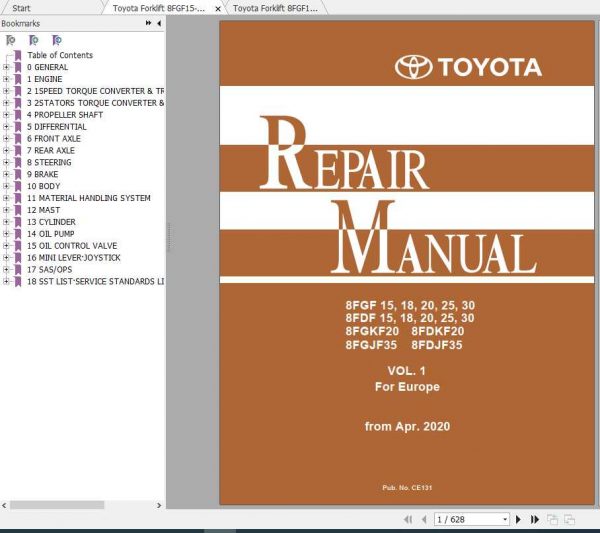Screen dimensions: 600x533
Task: Expand the 0 GENERAL bookmark
Action: 5,67
